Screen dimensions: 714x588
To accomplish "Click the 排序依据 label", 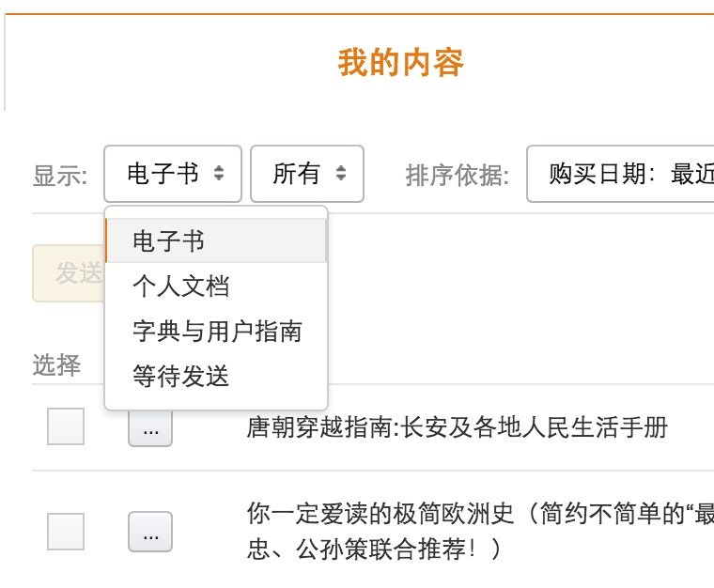I will point(458,176).
